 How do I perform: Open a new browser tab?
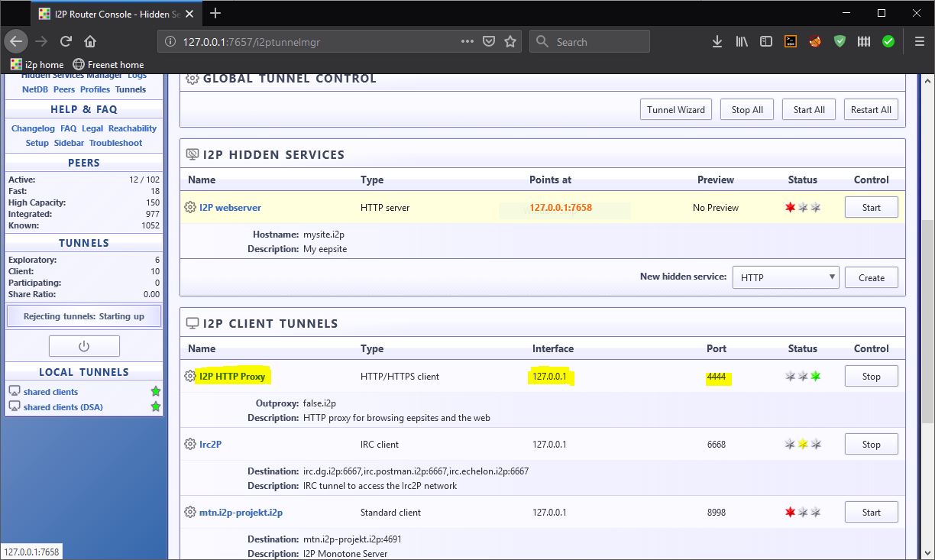click(215, 13)
